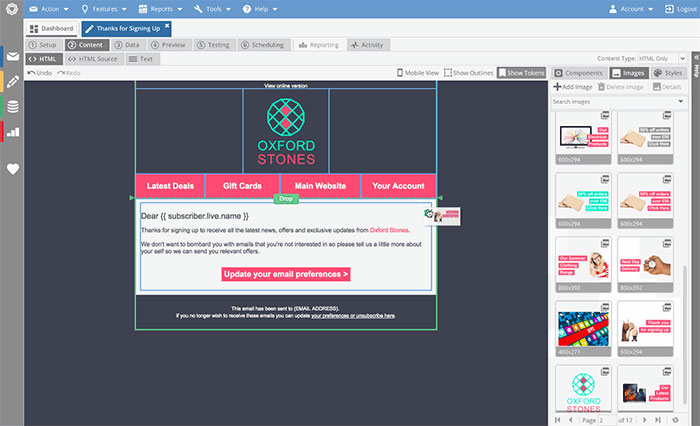Open the Activity tab
700x426 pixels.
click(367, 45)
